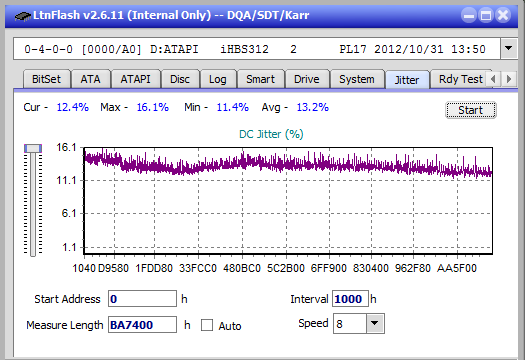
Task: Click the LtnFlash chip icon in title bar
Action: (x=22, y=16)
